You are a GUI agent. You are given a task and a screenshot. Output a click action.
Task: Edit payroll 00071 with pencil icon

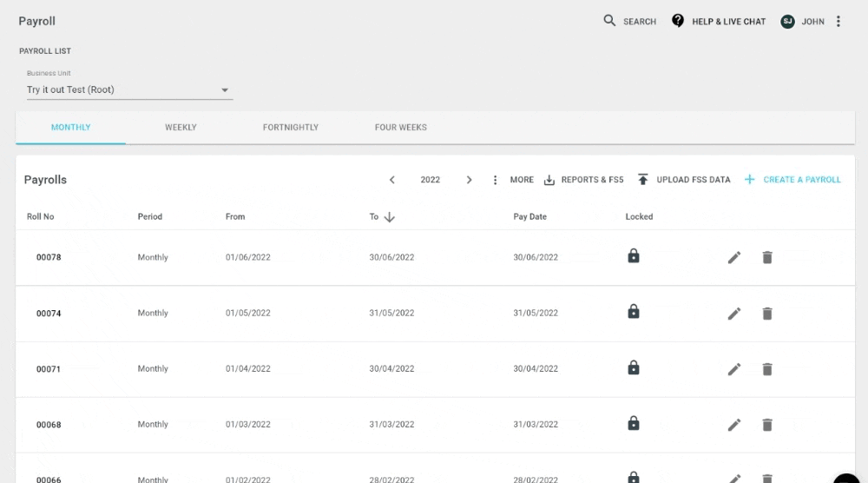tap(734, 369)
